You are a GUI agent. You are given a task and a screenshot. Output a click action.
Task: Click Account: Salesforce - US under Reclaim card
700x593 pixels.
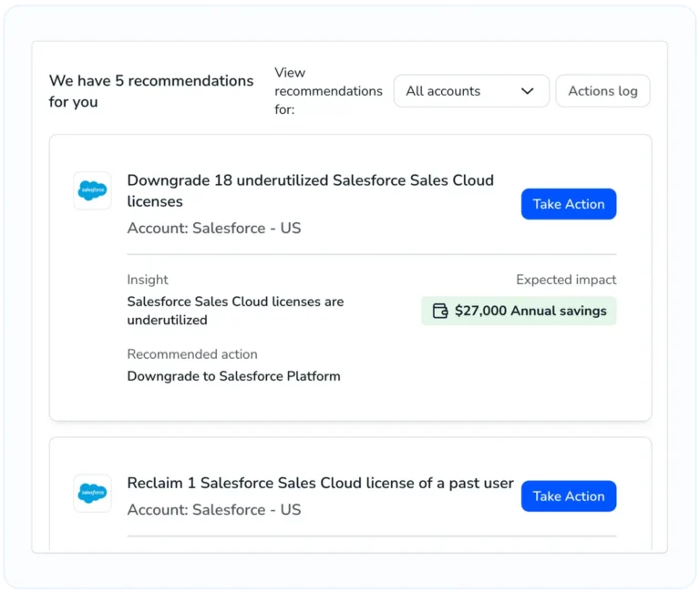tap(214, 509)
